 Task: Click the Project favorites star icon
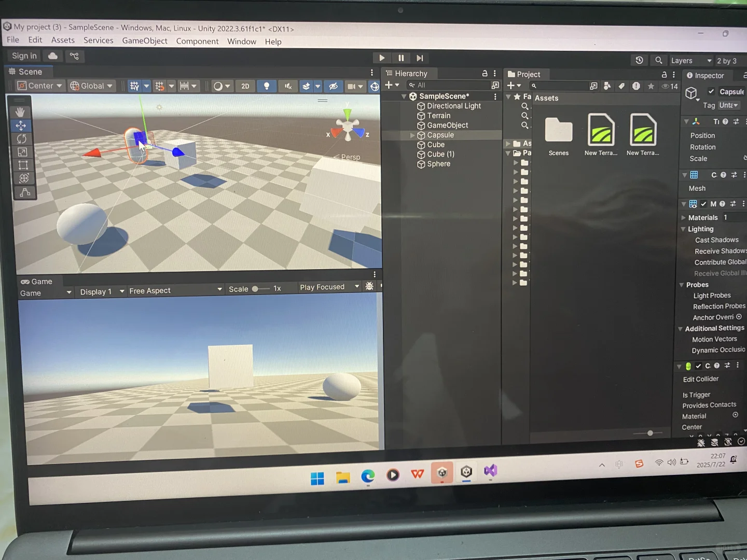tap(651, 86)
